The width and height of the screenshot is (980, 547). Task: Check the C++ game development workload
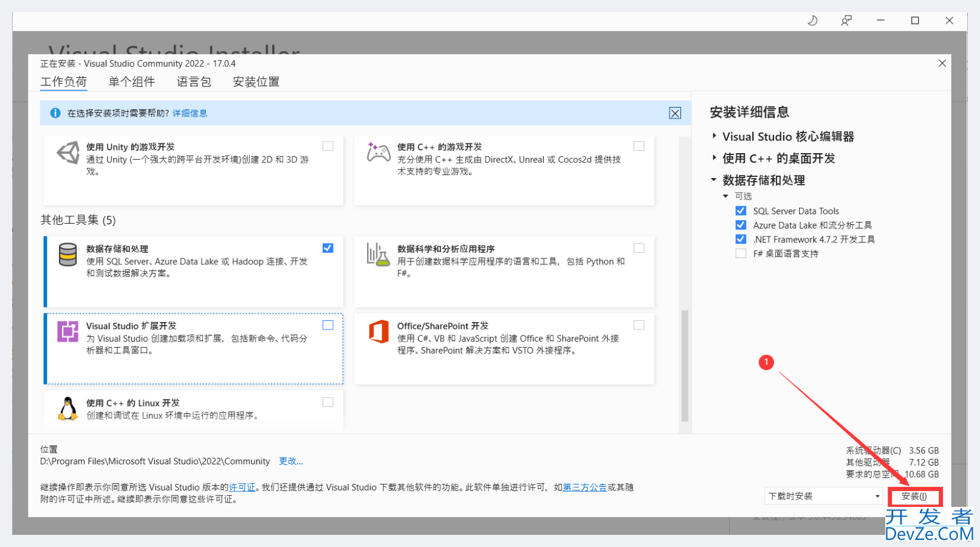click(639, 146)
